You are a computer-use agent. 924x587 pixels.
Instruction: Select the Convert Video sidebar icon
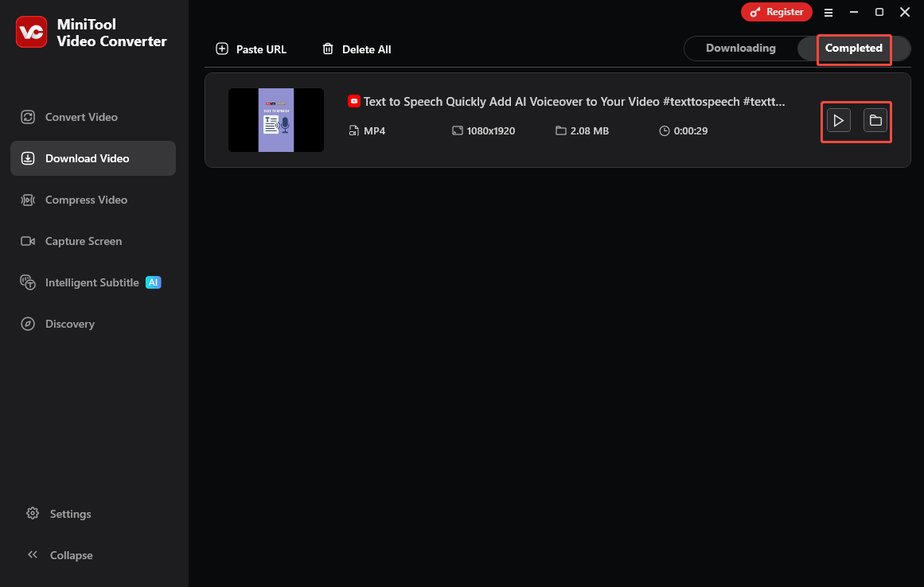(28, 116)
